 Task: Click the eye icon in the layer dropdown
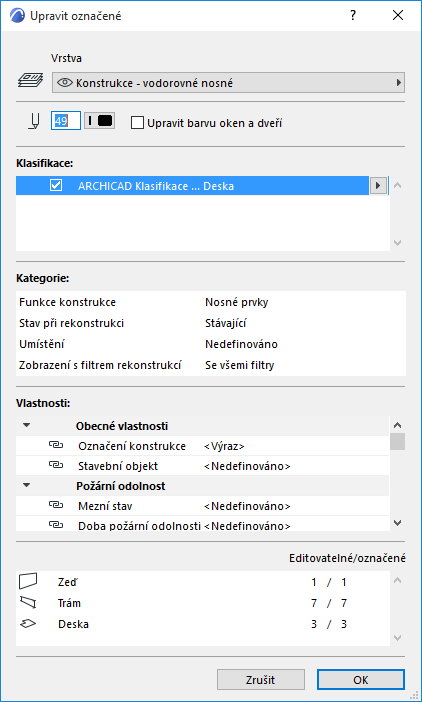pos(65,83)
